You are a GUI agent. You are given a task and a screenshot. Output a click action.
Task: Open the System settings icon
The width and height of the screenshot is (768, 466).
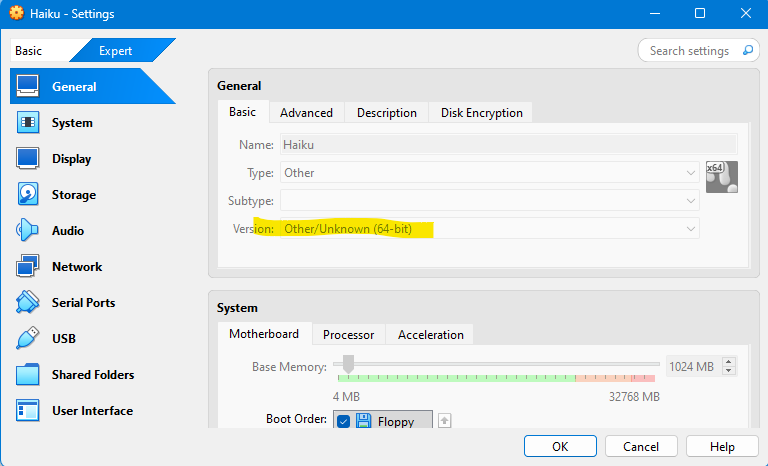28,123
